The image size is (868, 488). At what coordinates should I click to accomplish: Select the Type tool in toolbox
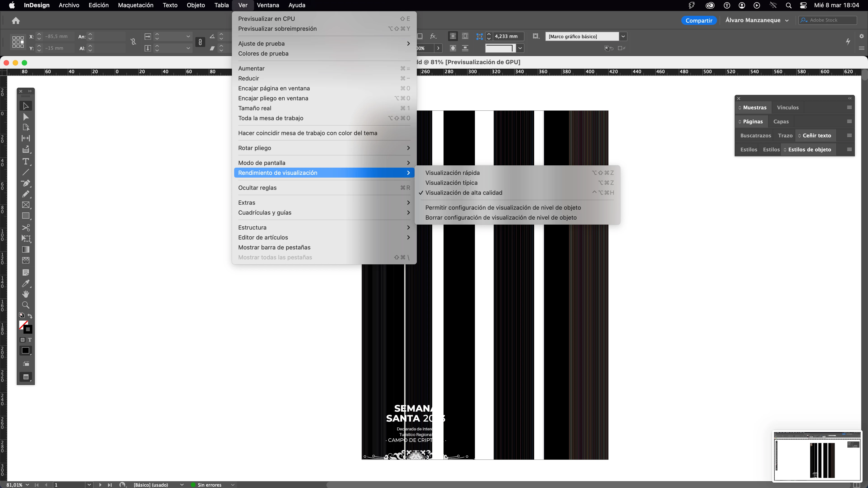[26, 162]
